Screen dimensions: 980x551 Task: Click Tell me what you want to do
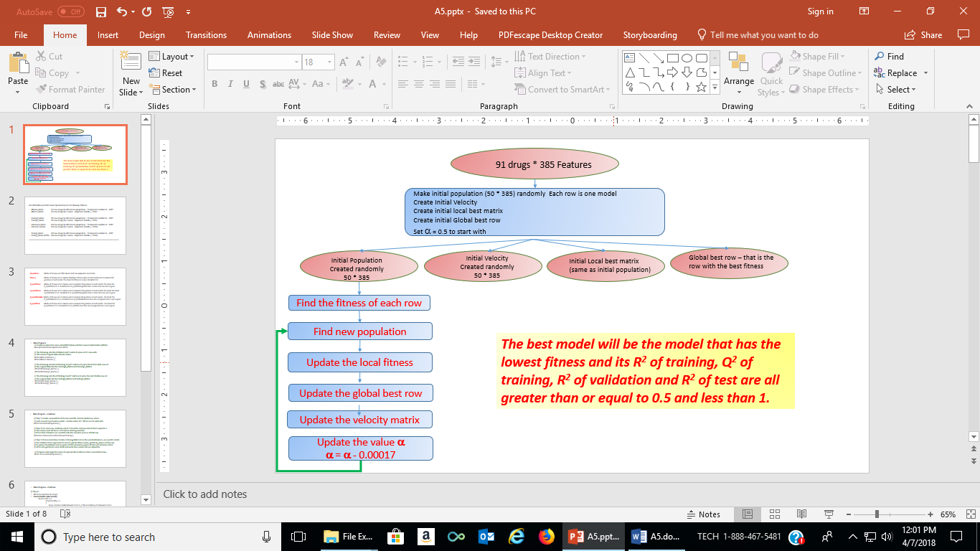coord(758,35)
